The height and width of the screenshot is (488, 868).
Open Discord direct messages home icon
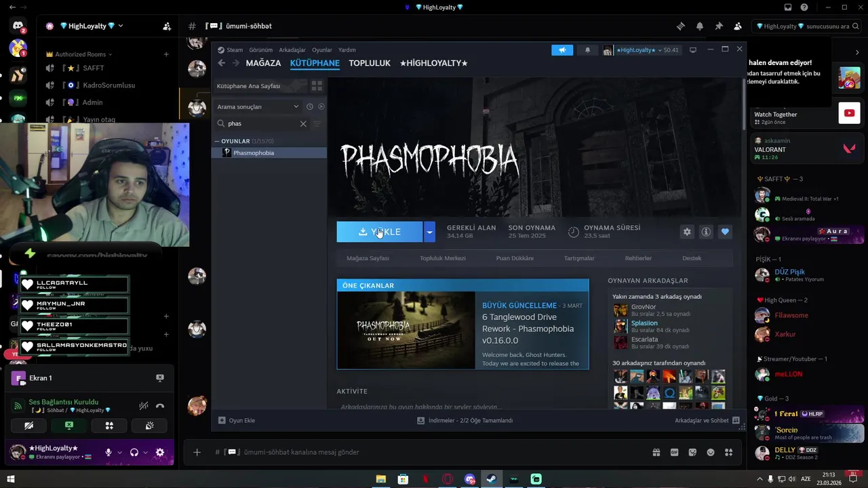[x=18, y=26]
